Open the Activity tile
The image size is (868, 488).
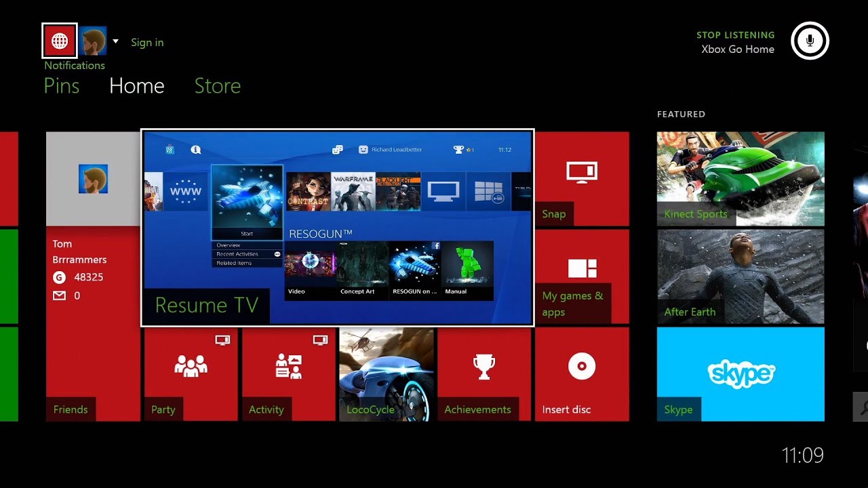click(288, 374)
